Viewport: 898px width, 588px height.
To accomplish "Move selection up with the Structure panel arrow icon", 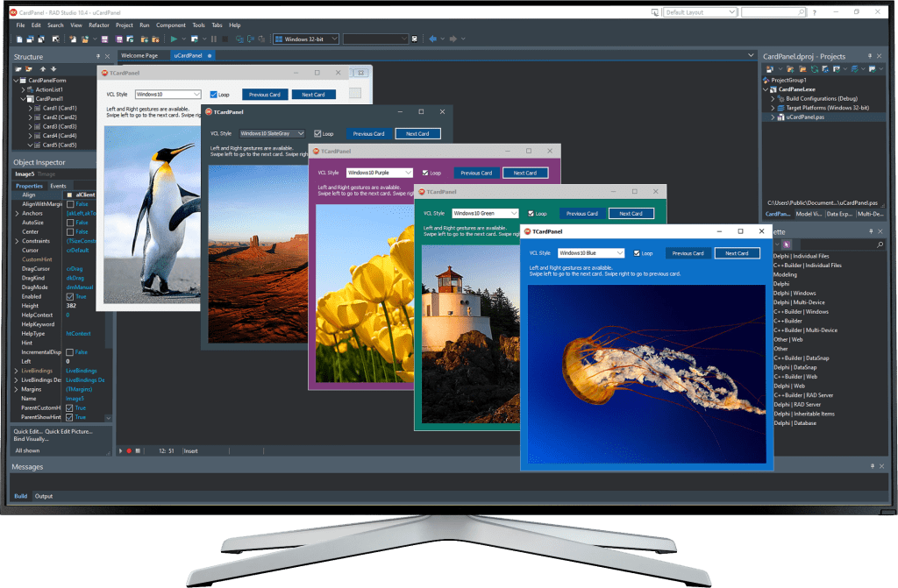I will 43,68.
